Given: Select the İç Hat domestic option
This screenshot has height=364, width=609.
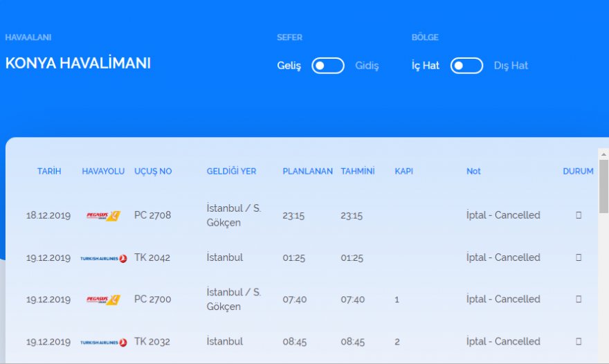Looking at the screenshot, I should (425, 66).
